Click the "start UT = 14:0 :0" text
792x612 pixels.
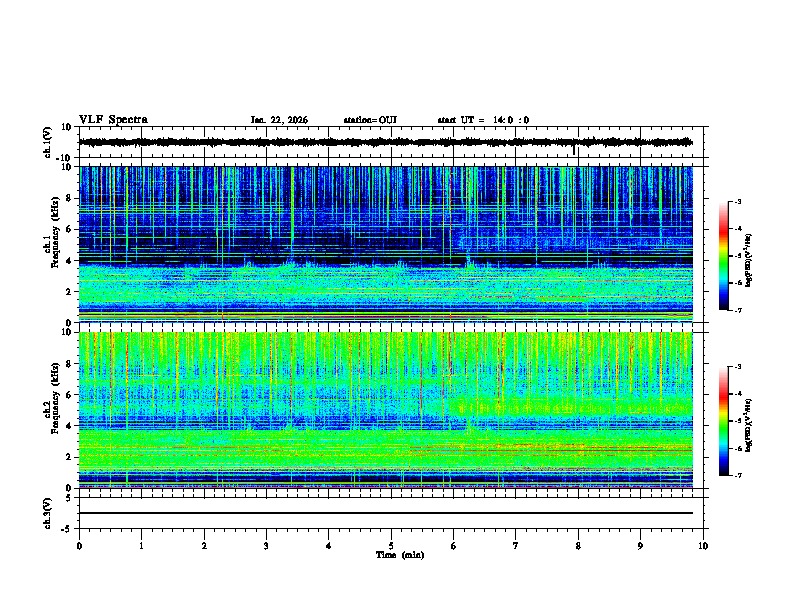pos(483,120)
